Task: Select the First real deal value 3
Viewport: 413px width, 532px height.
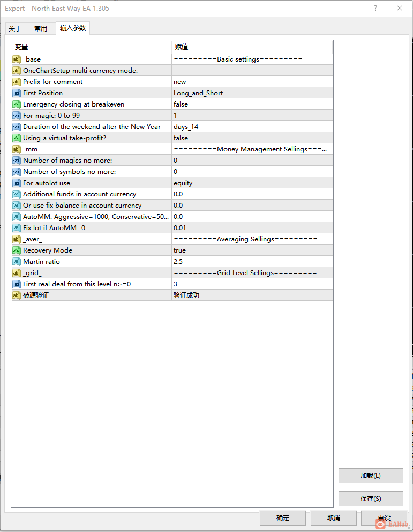Action: [x=252, y=284]
